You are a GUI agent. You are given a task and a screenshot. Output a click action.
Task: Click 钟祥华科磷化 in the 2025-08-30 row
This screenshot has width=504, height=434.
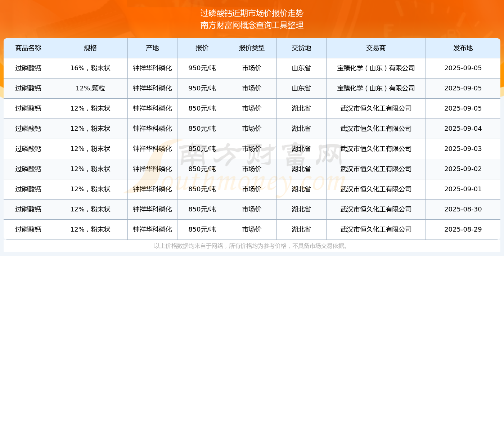(152, 209)
